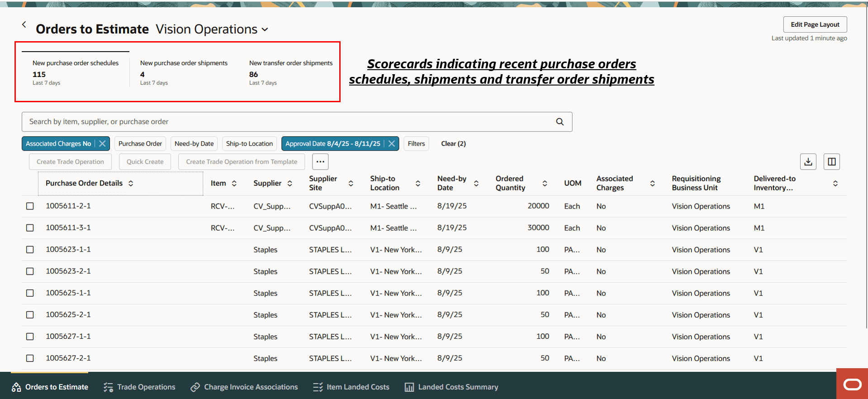Click the CV_Supp supplier cell for 1005611-2-1
Image resolution: width=868 pixels, height=399 pixels.
pyautogui.click(x=272, y=206)
